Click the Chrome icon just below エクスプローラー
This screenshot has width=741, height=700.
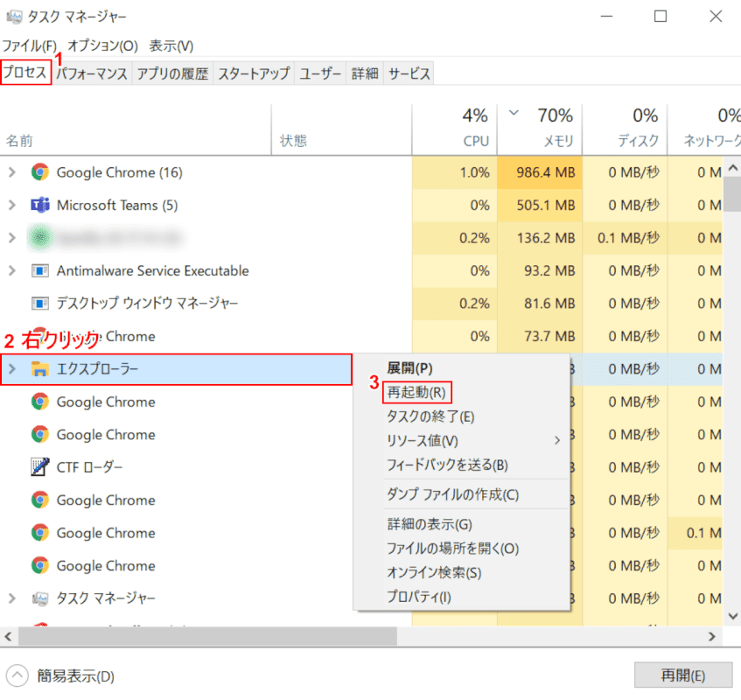point(40,402)
